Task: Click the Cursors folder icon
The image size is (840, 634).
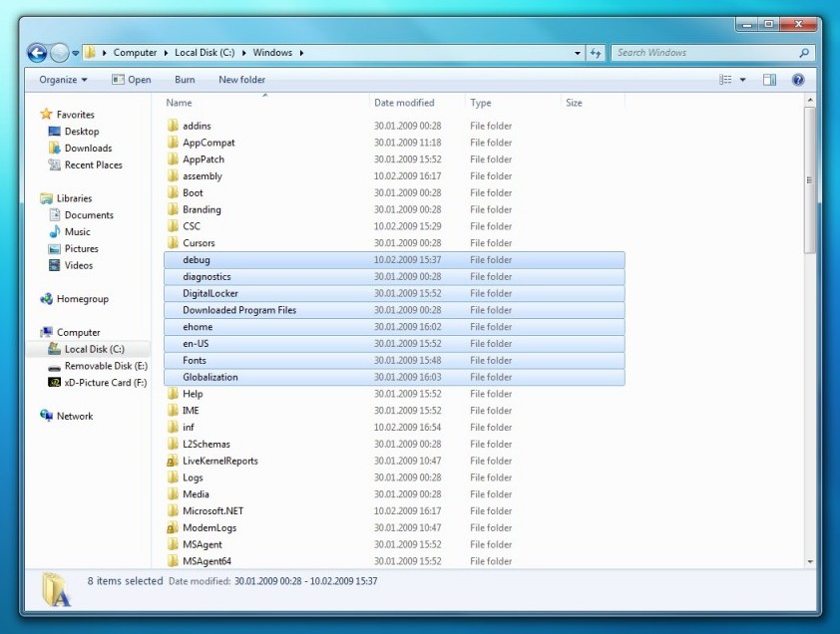Action: pos(173,242)
